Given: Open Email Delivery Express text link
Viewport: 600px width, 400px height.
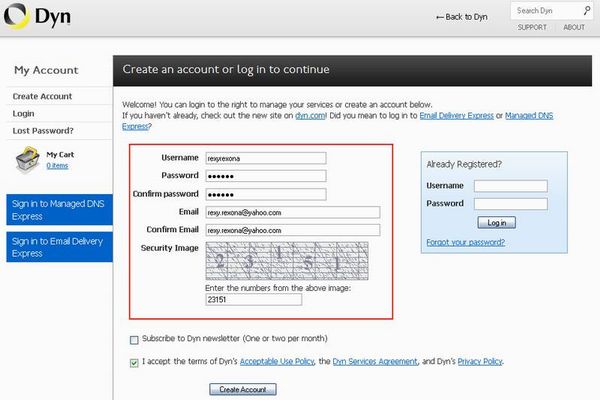Looking at the screenshot, I should [457, 116].
